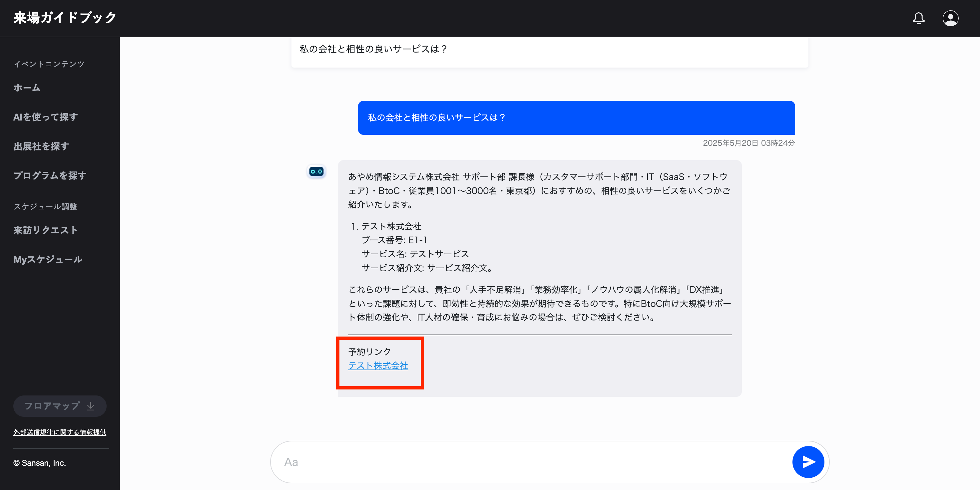Send message with the blue arrow button
The height and width of the screenshot is (490, 980).
click(x=808, y=461)
